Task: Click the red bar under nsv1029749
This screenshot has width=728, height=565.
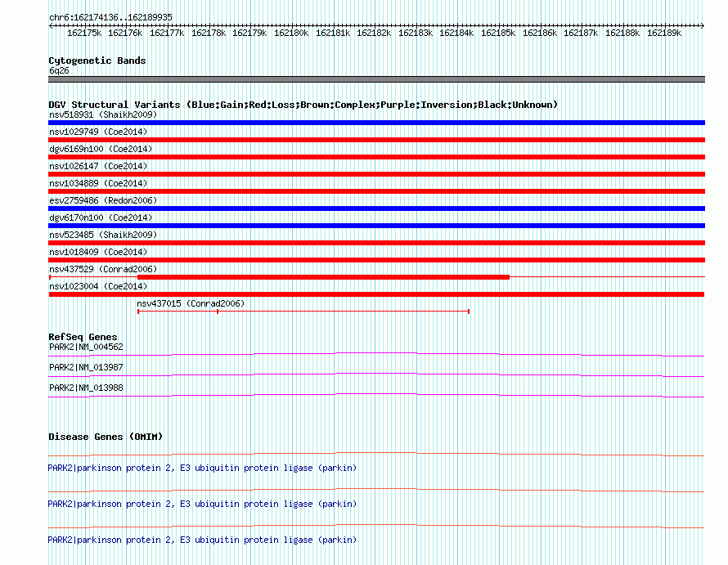Action: coord(376,140)
